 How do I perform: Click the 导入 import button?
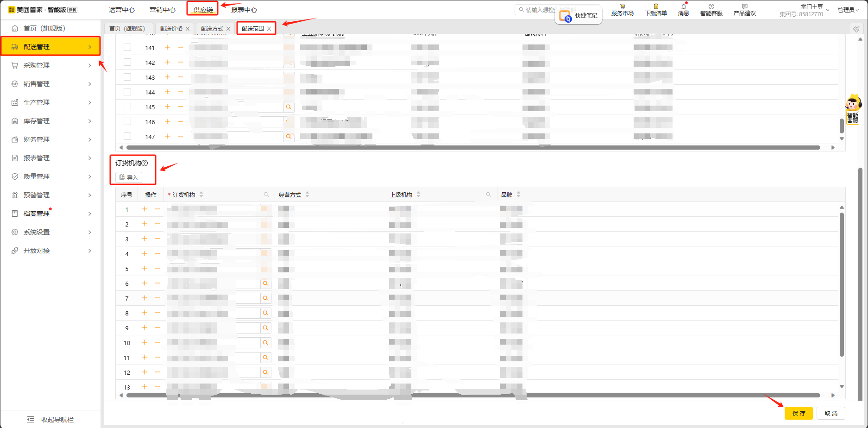129,177
